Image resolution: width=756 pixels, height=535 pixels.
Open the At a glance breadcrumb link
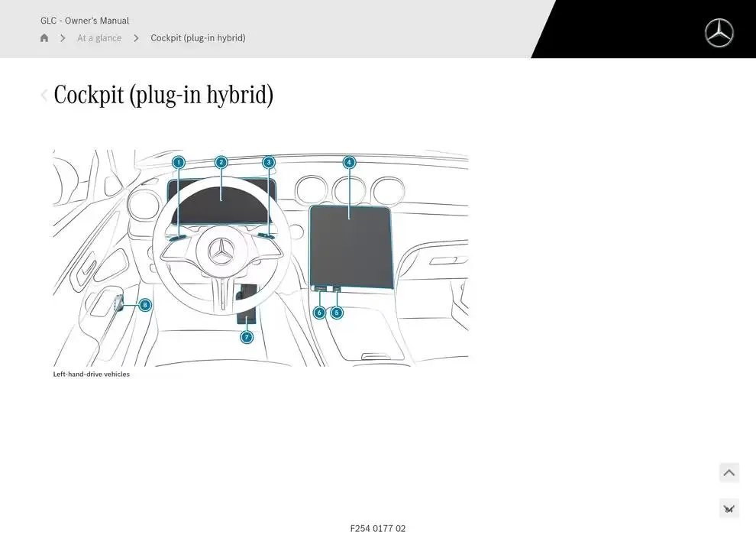click(x=99, y=37)
